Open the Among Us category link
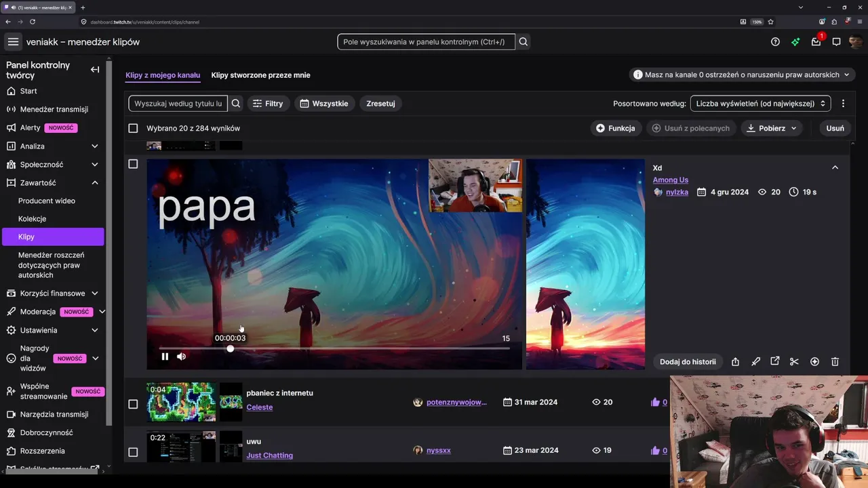The height and width of the screenshot is (488, 868). [671, 180]
